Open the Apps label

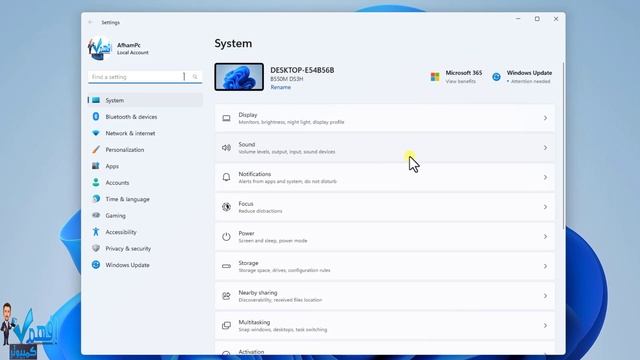[x=112, y=166]
